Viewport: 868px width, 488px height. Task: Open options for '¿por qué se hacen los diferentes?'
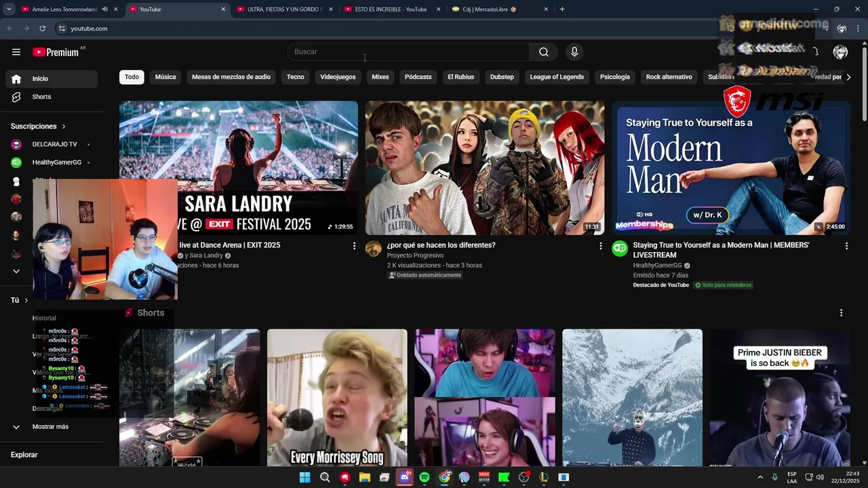[600, 246]
